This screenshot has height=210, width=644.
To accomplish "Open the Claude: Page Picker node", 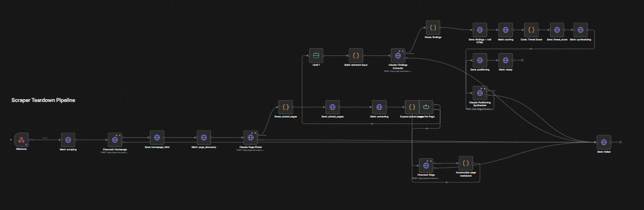I will pyautogui.click(x=251, y=138).
